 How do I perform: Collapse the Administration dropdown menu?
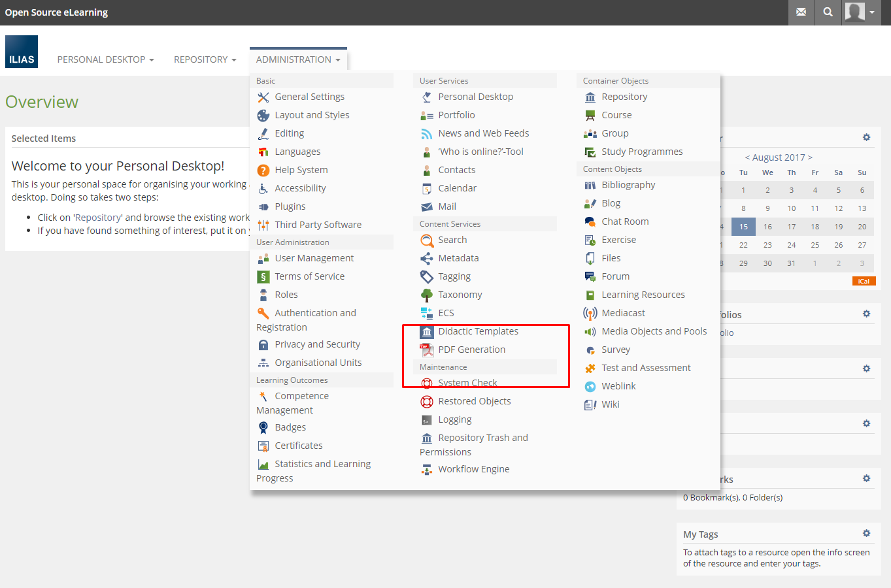(298, 59)
